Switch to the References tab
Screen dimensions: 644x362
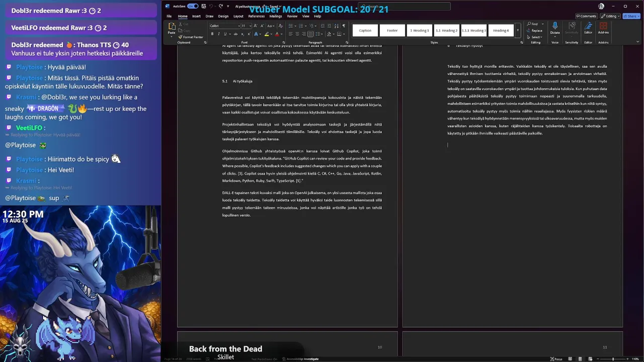257,16
